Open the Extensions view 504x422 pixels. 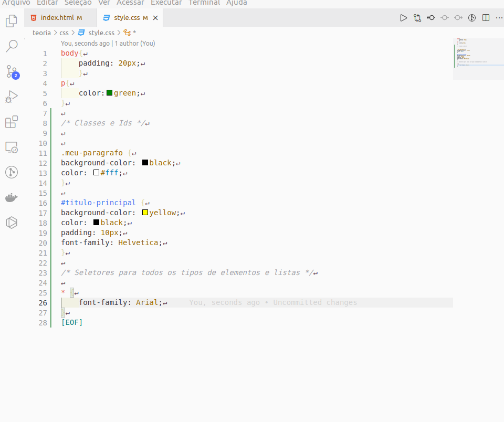tap(12, 122)
